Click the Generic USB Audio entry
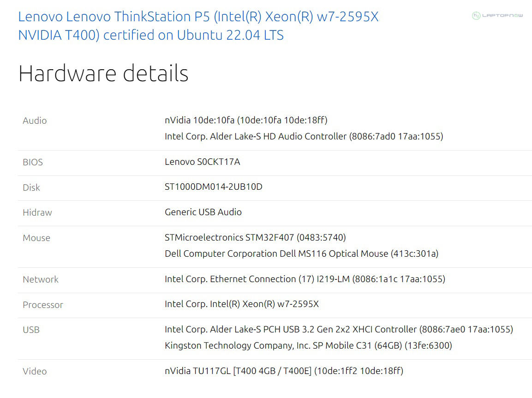 [203, 212]
